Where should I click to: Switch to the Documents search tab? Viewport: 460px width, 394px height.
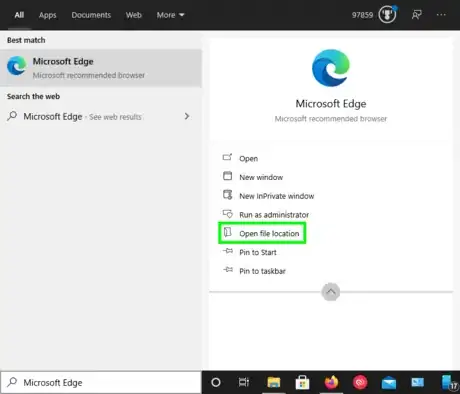(91, 15)
